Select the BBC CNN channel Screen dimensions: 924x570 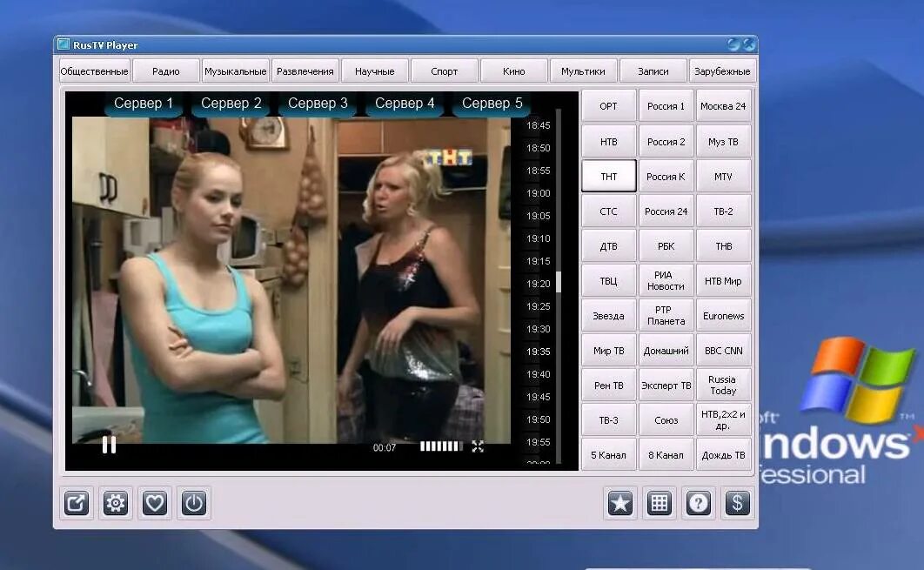[723, 350]
